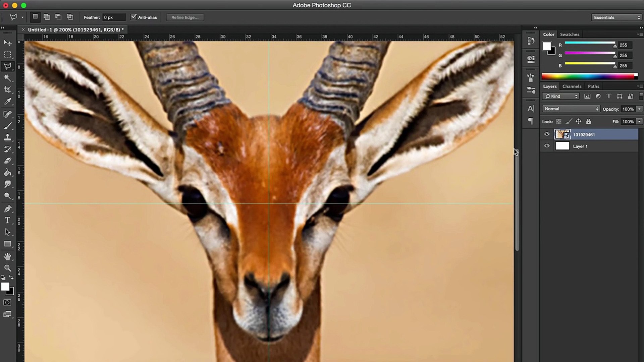Select the Crop tool
The image size is (644, 362).
click(x=7, y=89)
